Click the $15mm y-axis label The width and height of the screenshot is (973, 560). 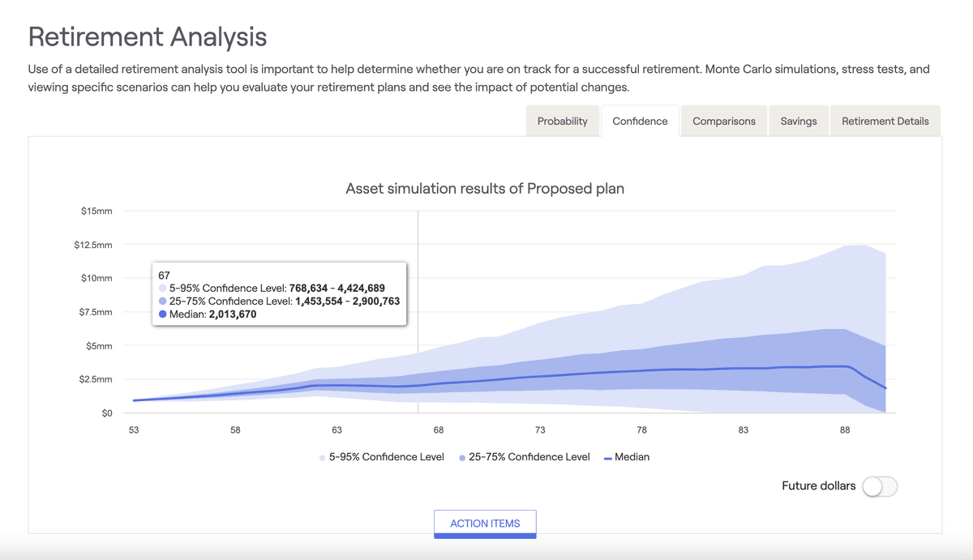96,212
